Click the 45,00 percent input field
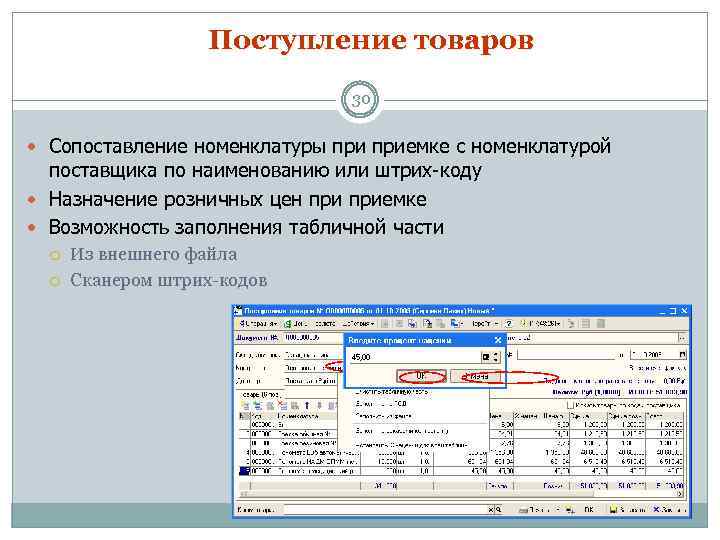720x540 pixels. (x=416, y=357)
